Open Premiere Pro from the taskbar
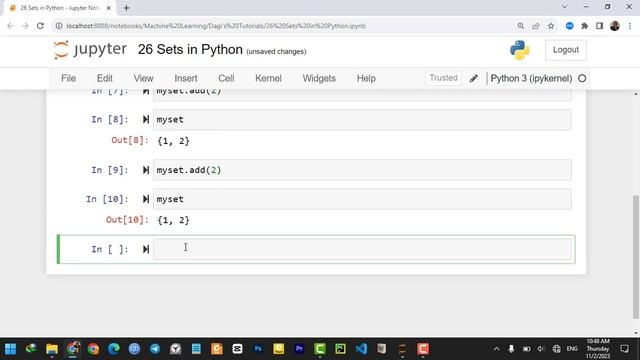Viewport: 640px width, 360px height. (299, 349)
